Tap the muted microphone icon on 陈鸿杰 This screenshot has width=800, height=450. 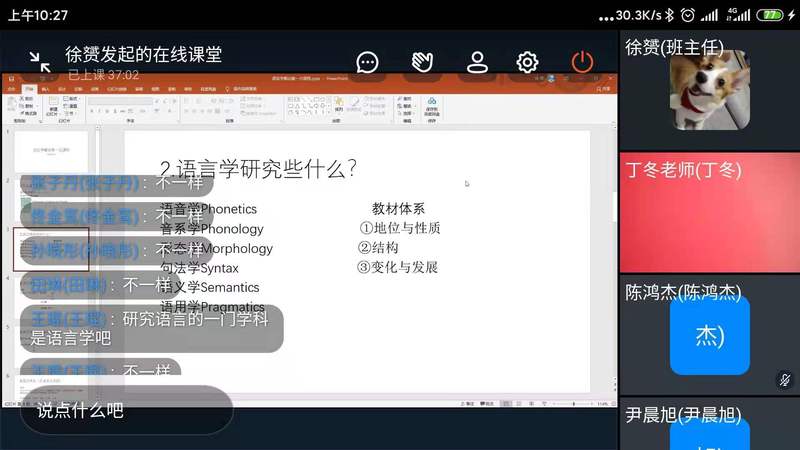pyautogui.click(x=785, y=380)
